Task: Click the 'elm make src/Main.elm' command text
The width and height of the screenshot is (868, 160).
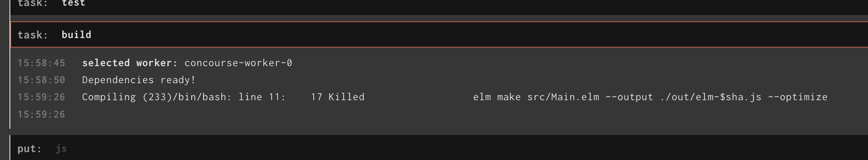Action: (536, 97)
